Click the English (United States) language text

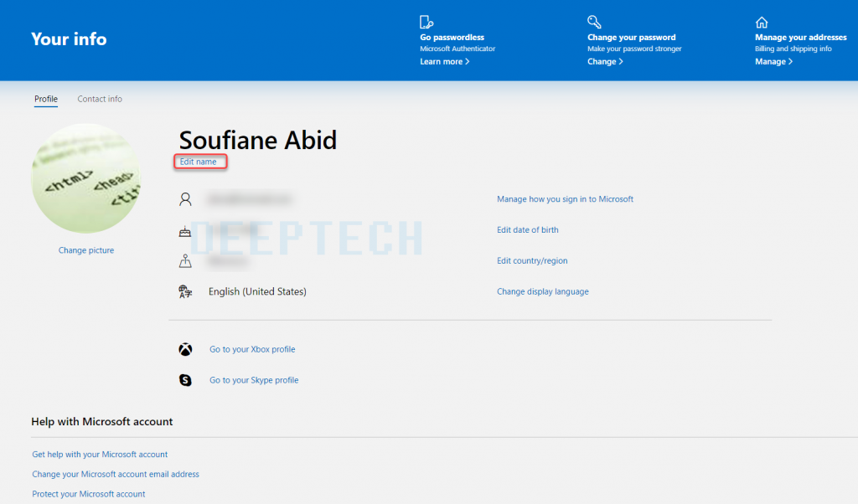click(x=257, y=291)
